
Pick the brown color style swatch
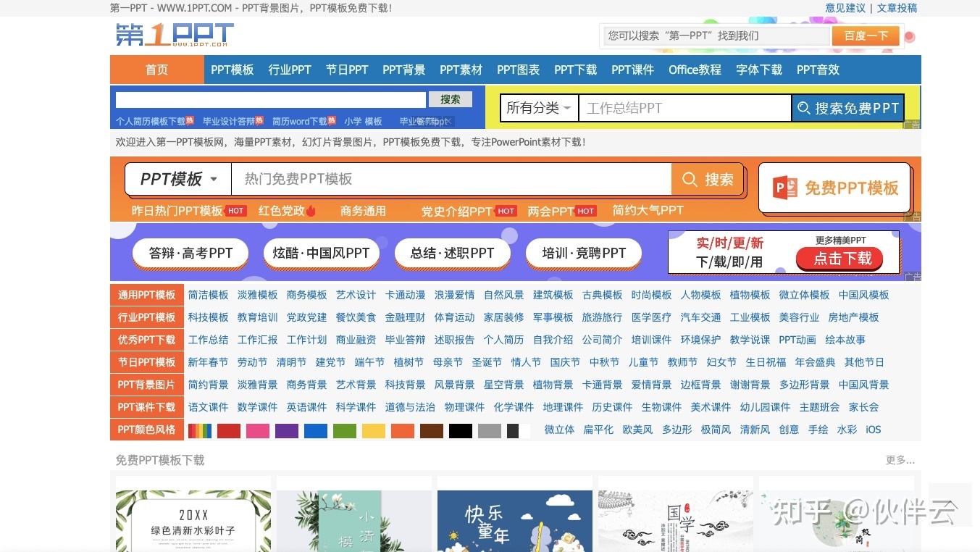(432, 431)
